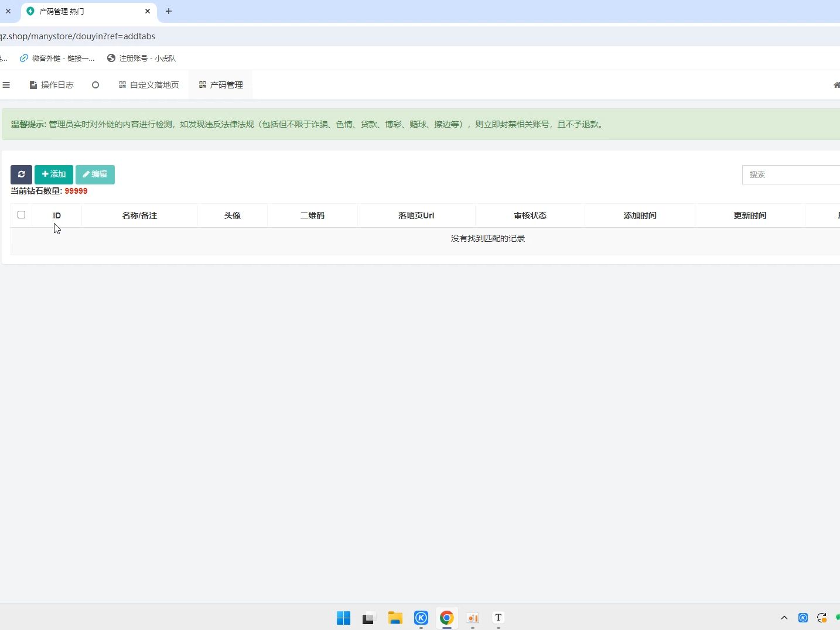The width and height of the screenshot is (840, 630).
Task: Expand the system tray hidden icons arrow
Action: (x=784, y=618)
